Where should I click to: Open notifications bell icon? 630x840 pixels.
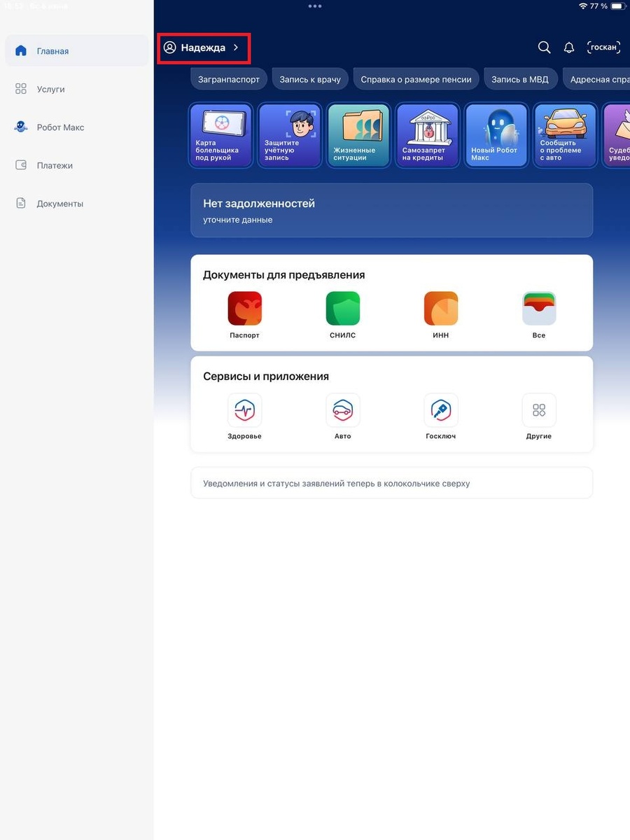click(569, 48)
